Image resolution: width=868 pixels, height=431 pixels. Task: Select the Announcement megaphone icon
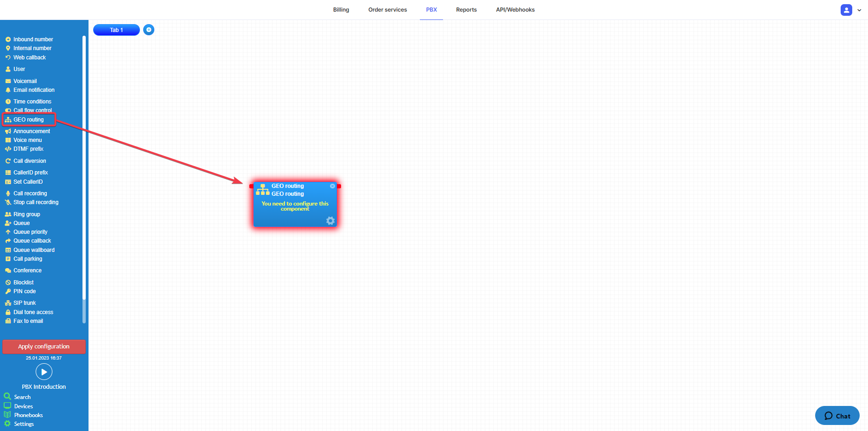8,131
